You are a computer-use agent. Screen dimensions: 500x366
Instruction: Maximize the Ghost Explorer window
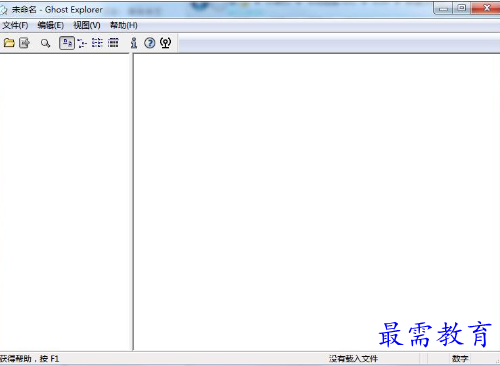pyautogui.click(x=462, y=8)
